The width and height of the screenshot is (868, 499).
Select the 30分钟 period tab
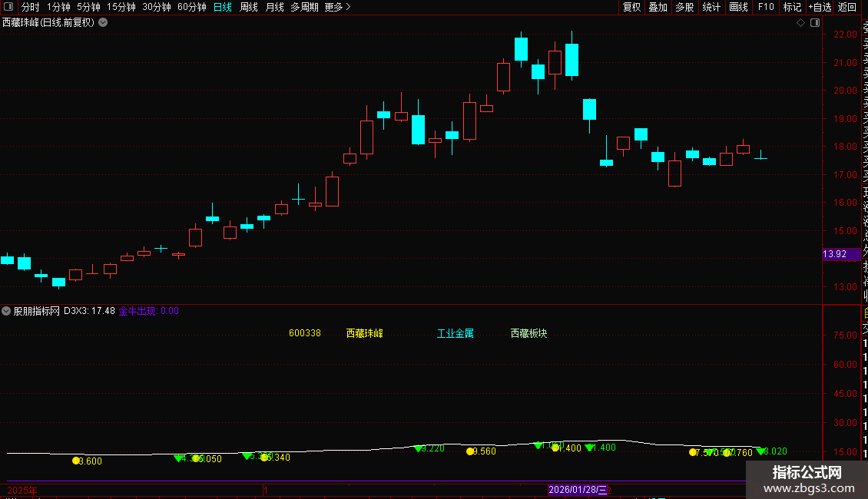(157, 7)
